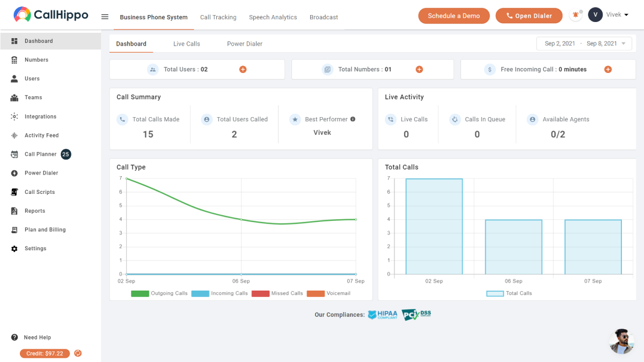Open notifications bell icon

[576, 15]
